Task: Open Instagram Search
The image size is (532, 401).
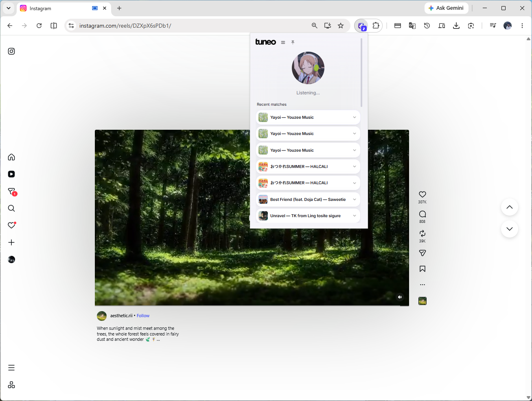Action: click(11, 208)
